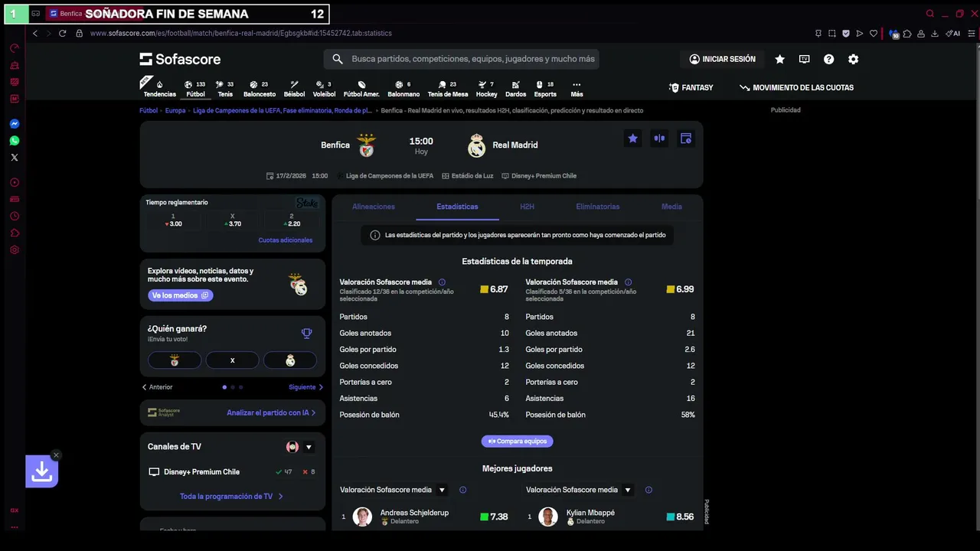The width and height of the screenshot is (980, 551).
Task: Switch to the Eliminatorias tab
Action: pos(598,207)
